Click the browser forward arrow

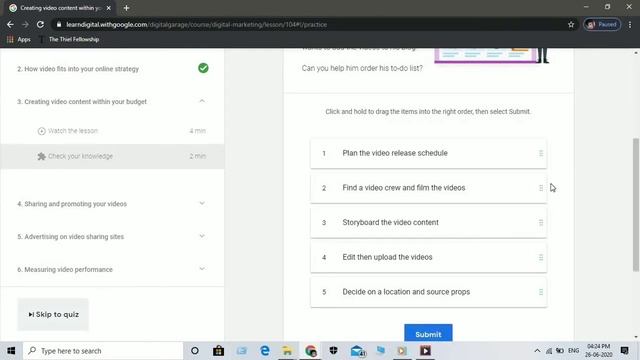pos(25,24)
